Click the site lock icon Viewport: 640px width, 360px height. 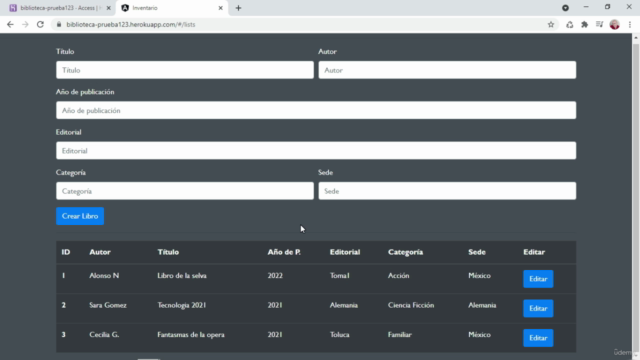[59, 24]
